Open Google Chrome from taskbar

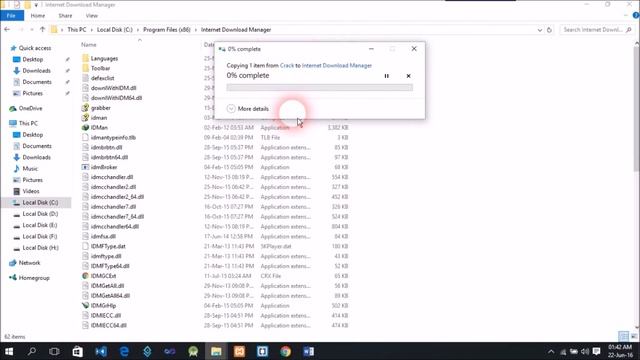[286, 351]
